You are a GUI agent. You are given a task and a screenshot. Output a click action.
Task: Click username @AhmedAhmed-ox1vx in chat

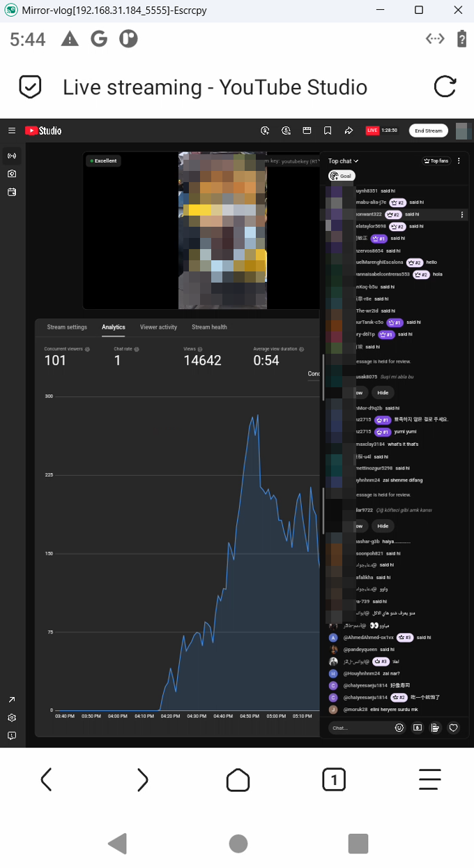pos(368,638)
